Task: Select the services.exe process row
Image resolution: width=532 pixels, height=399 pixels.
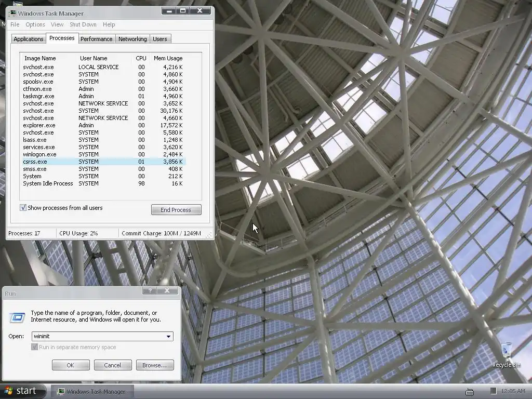Action: point(103,147)
